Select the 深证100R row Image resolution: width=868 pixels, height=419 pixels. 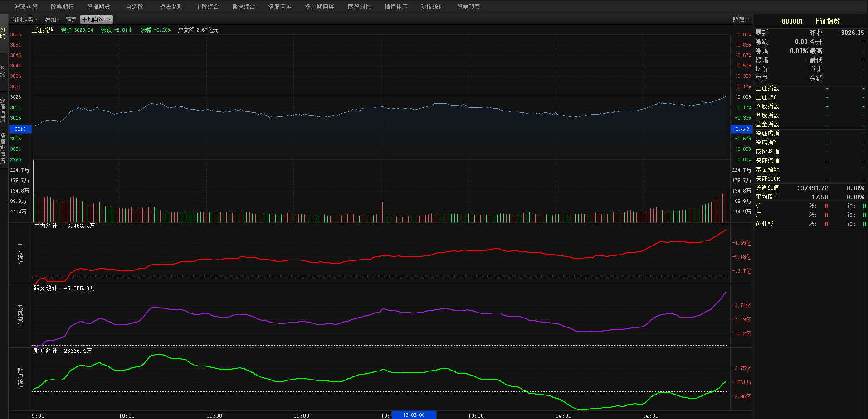810,178
